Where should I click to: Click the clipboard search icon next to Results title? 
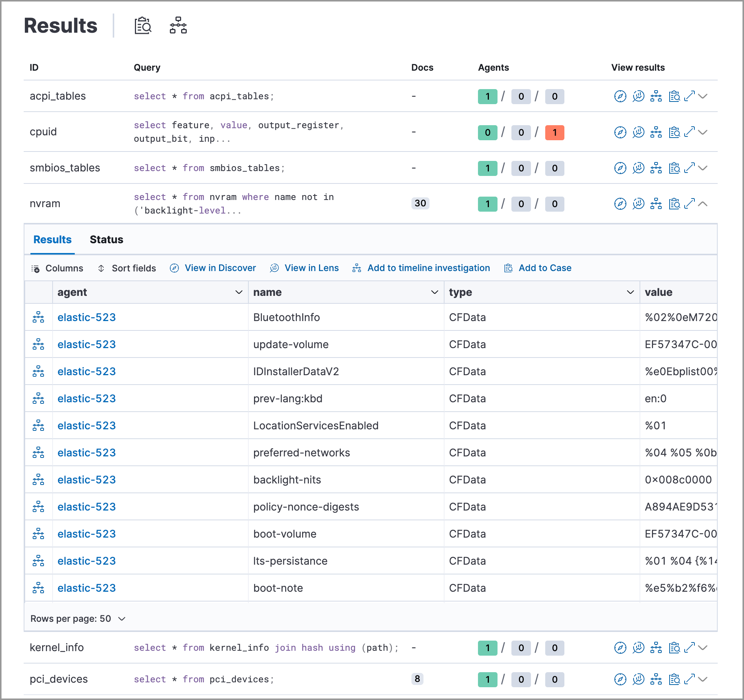point(143,26)
